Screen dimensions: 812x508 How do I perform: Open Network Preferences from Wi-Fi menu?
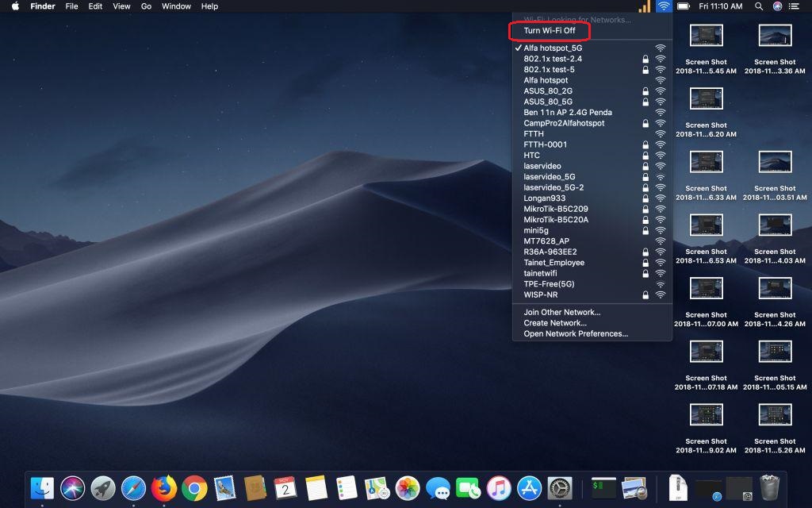(x=576, y=333)
